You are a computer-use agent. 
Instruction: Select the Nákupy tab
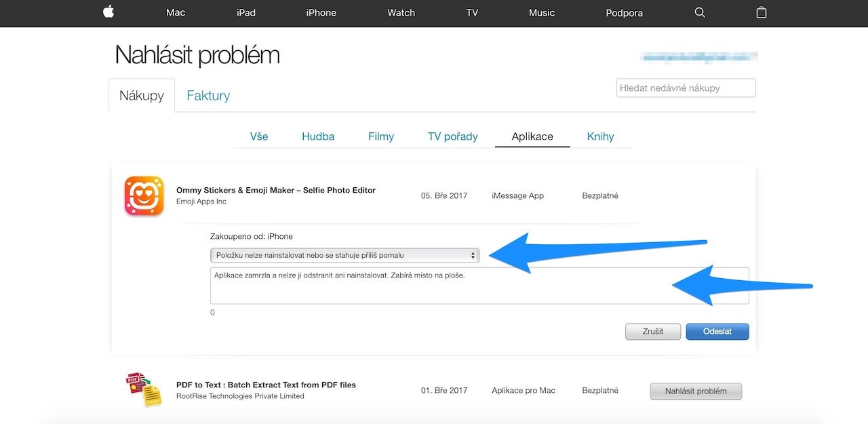pos(142,96)
